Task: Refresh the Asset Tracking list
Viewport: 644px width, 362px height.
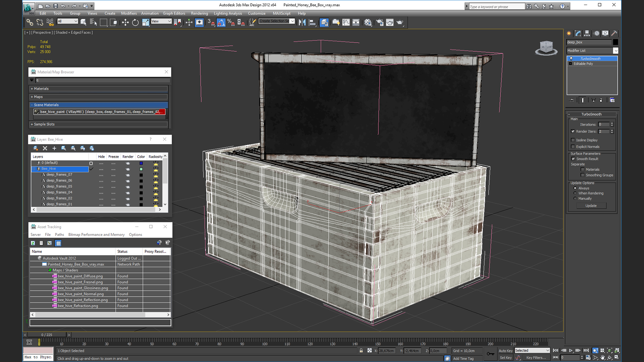Action: coord(33,243)
